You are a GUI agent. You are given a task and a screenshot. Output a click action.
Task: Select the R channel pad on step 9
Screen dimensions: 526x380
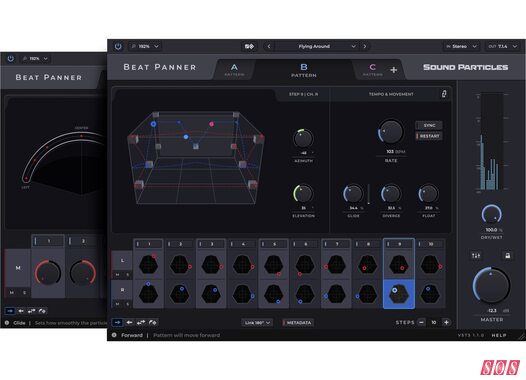399,294
